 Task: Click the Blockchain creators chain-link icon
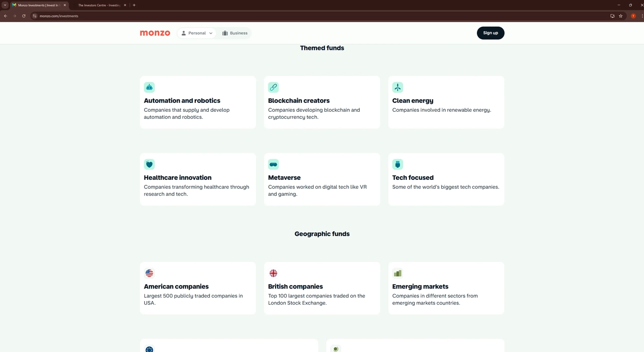pyautogui.click(x=273, y=87)
